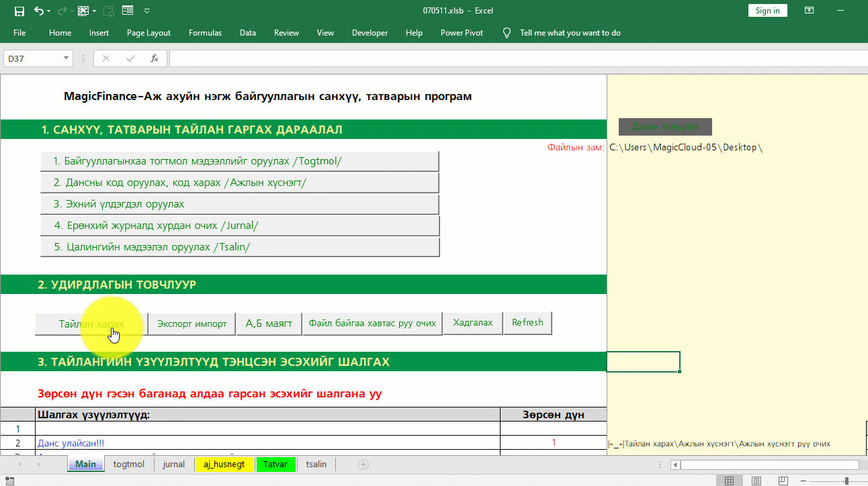
Task: Switch to Page Layout view in the status bar
Action: point(756,481)
